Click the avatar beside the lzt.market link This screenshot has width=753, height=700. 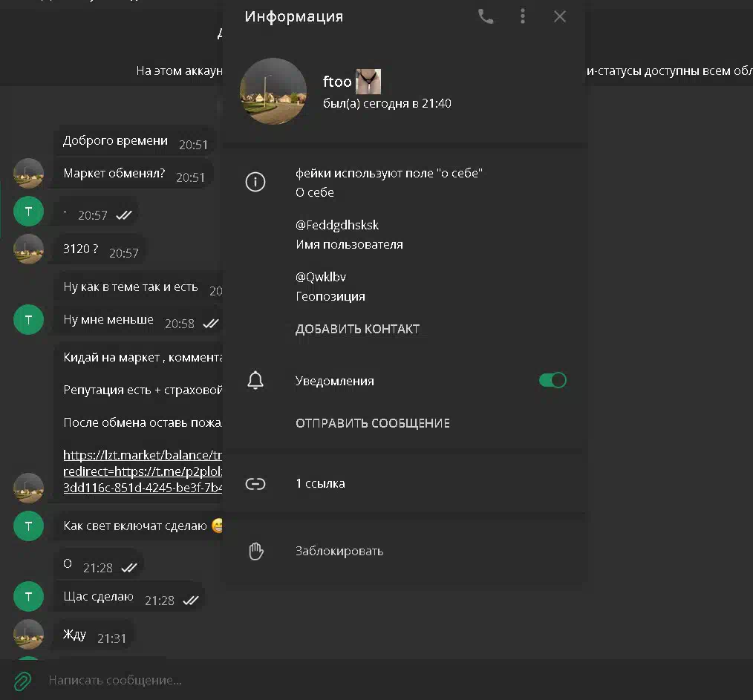(x=28, y=488)
